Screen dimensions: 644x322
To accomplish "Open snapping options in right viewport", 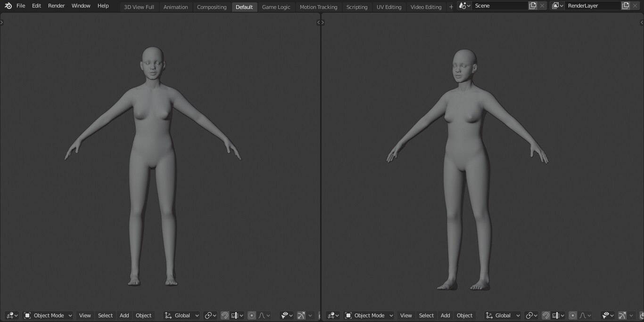I will click(x=558, y=315).
